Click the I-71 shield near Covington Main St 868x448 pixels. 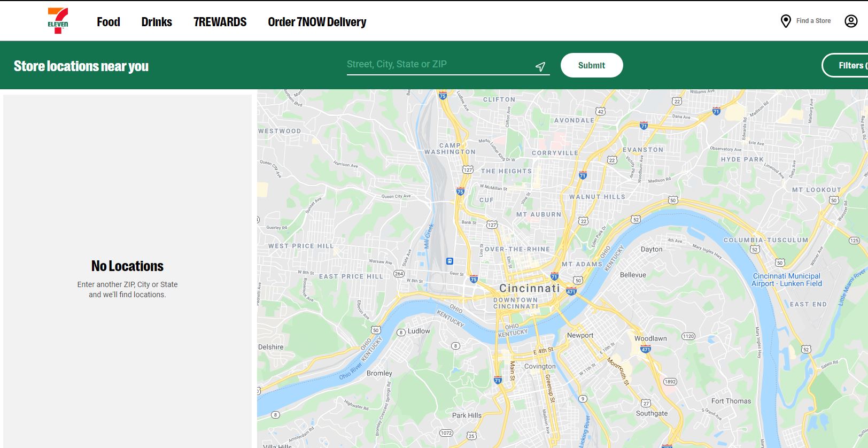tap(498, 380)
